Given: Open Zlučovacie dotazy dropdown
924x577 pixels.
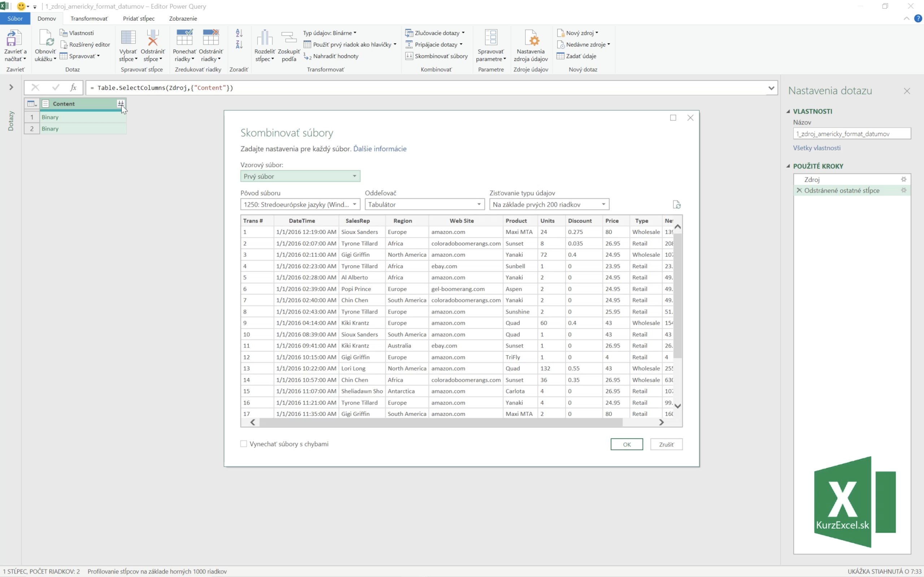Looking at the screenshot, I should 435,33.
